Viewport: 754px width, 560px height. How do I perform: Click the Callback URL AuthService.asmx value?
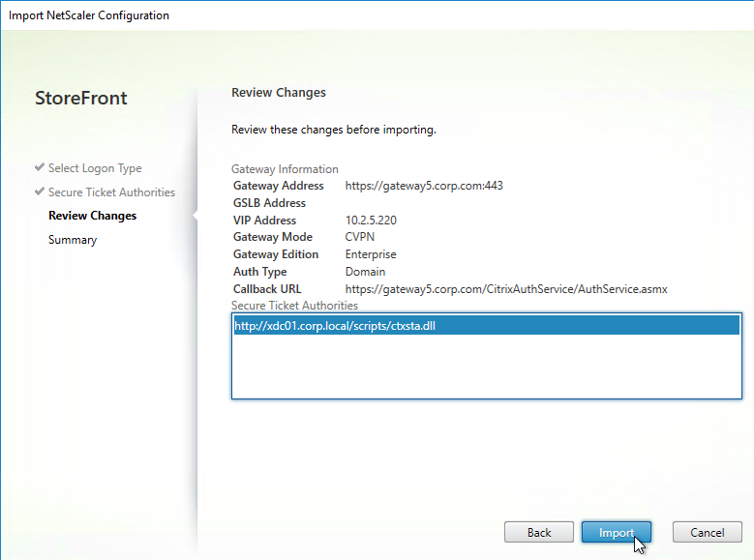pyautogui.click(x=506, y=289)
